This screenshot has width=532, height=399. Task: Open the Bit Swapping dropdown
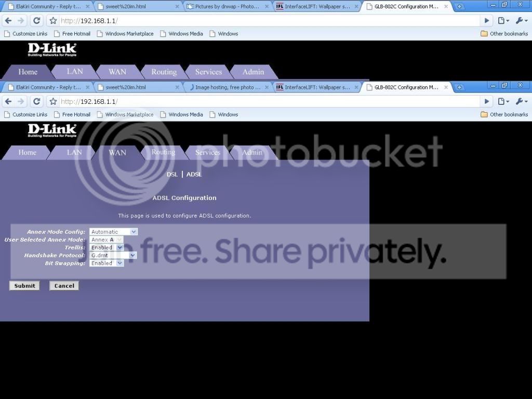pos(106,263)
